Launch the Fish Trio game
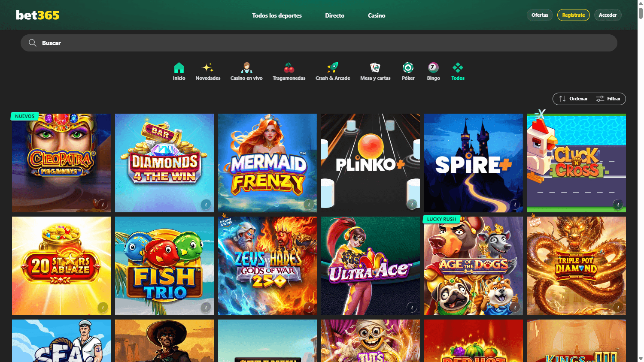The image size is (644, 362). coord(164,266)
